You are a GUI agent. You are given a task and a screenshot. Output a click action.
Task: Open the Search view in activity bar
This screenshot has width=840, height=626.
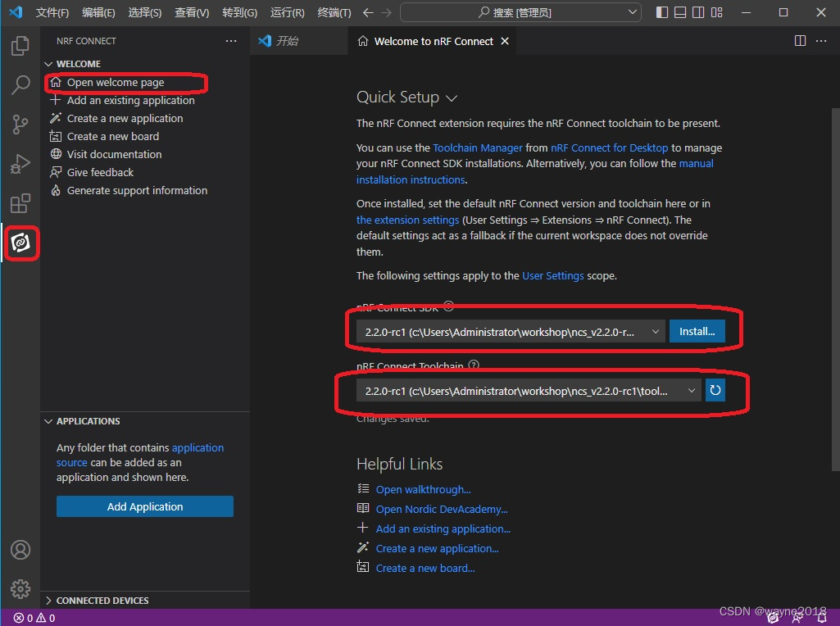click(x=20, y=84)
